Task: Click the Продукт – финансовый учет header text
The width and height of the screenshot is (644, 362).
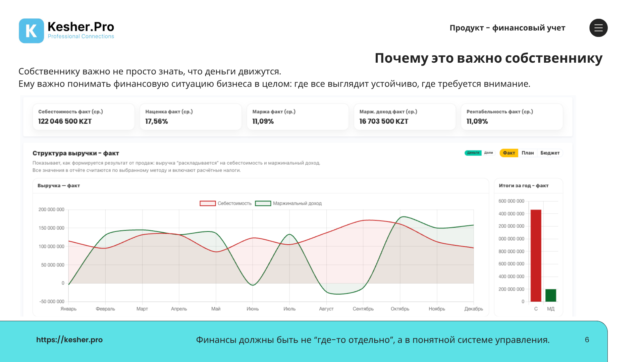Action: pos(507,28)
